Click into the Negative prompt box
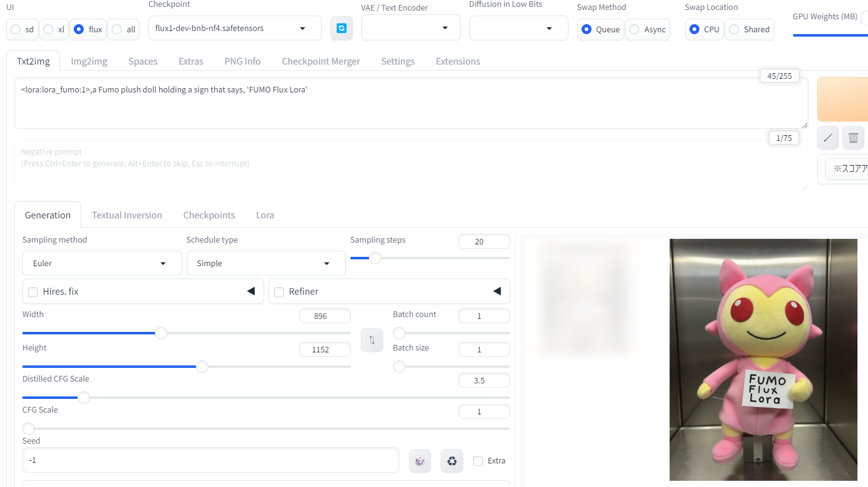The height and width of the screenshot is (487, 868). point(411,165)
